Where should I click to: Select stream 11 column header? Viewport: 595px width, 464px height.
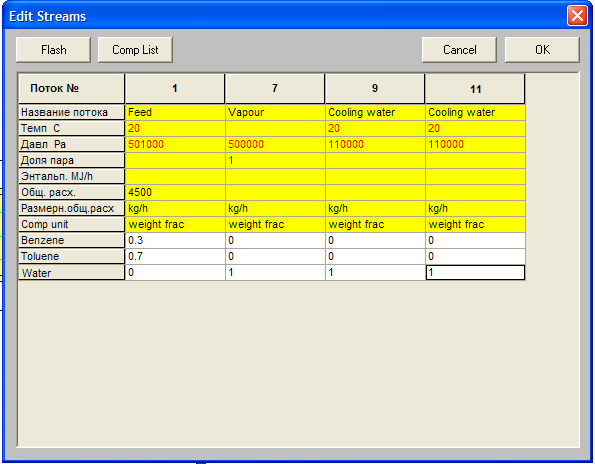tap(475, 89)
